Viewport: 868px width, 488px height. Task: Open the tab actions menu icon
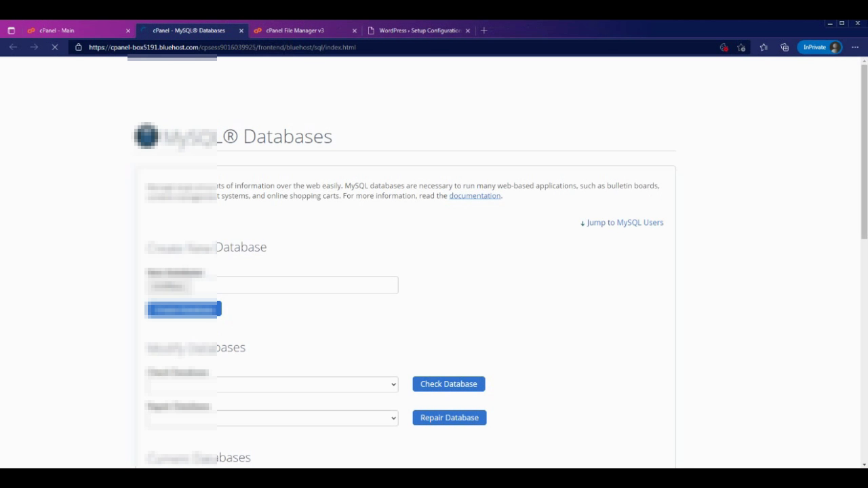click(x=11, y=30)
